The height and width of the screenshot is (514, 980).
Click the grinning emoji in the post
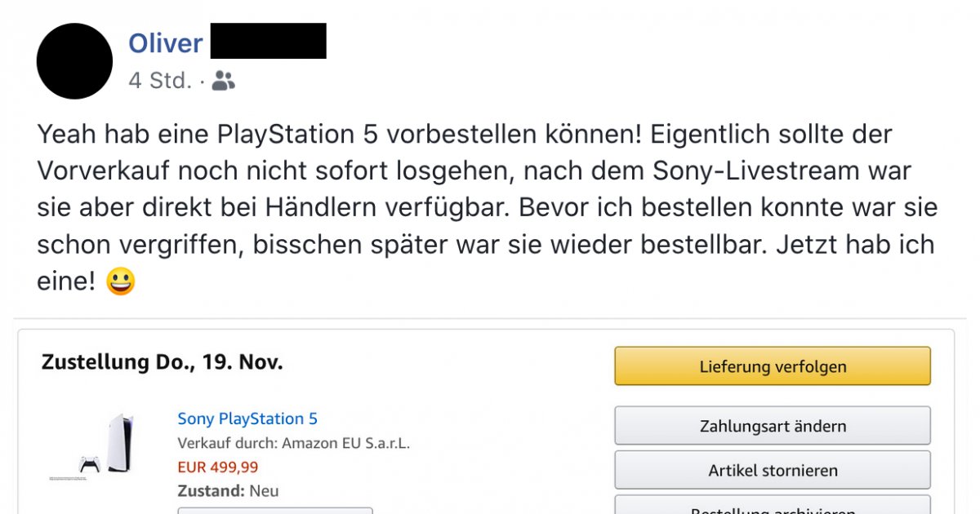pyautogui.click(x=120, y=282)
